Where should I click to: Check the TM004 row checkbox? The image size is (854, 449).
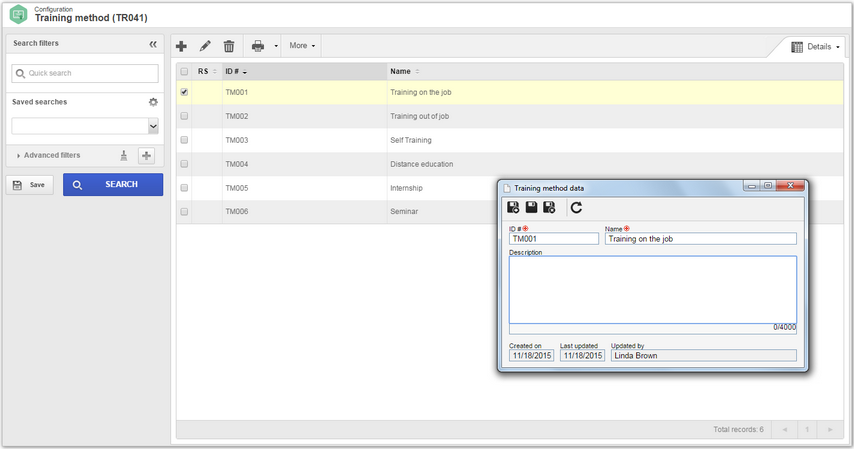coord(184,164)
